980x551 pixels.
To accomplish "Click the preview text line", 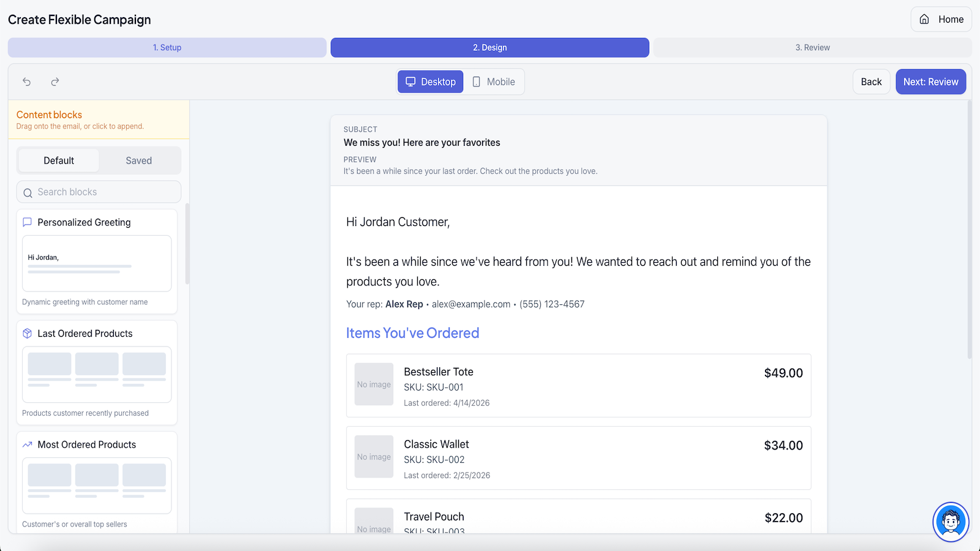I will (x=470, y=171).
